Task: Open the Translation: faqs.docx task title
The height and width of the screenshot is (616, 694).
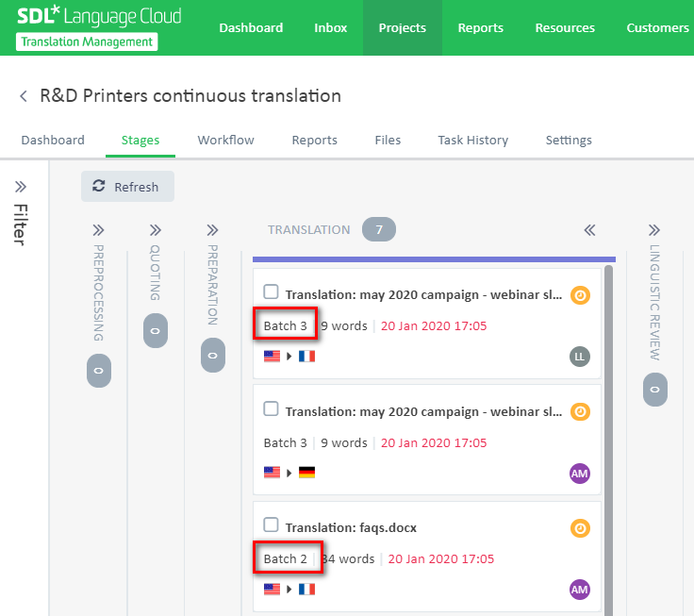Action: click(x=351, y=528)
